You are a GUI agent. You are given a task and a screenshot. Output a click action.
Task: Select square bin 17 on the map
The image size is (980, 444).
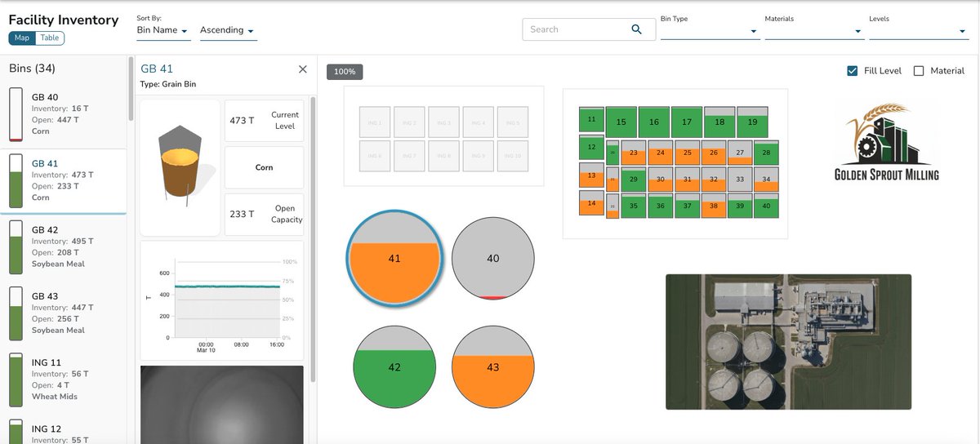pyautogui.click(x=686, y=122)
